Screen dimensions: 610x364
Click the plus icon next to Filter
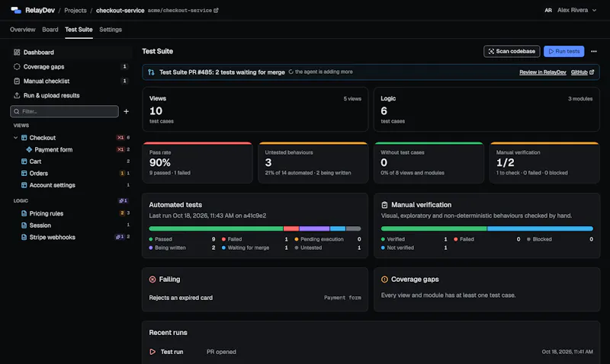126,111
